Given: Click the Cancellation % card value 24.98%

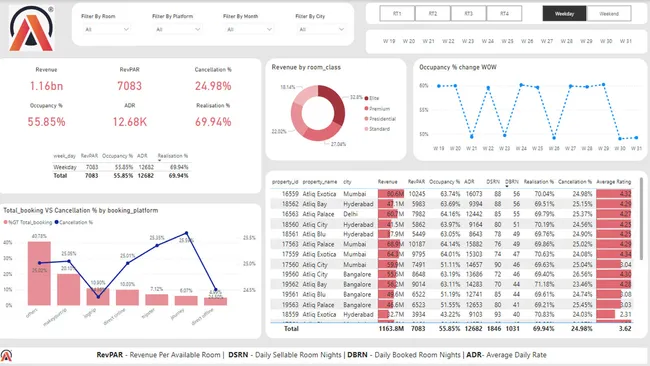Looking at the screenshot, I should [213, 86].
